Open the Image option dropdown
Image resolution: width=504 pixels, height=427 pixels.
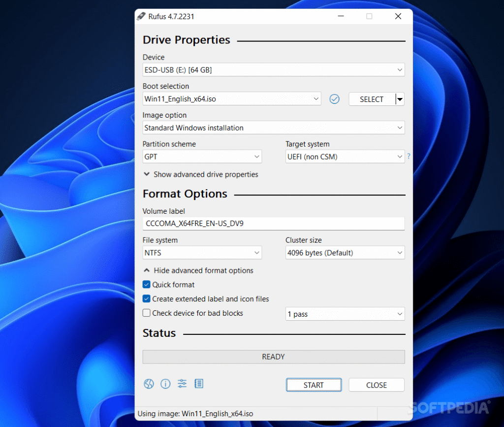(274, 128)
